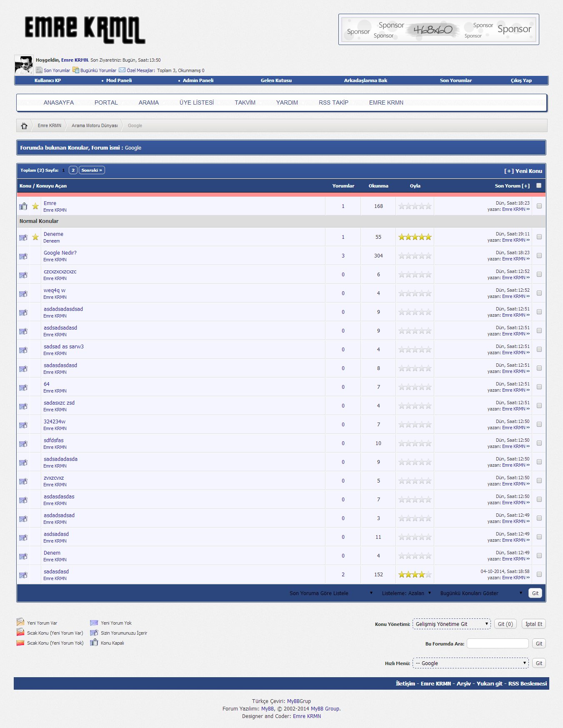This screenshot has width=563, height=728.
Task: Open the PORTAL menu item
Action: 106,103
